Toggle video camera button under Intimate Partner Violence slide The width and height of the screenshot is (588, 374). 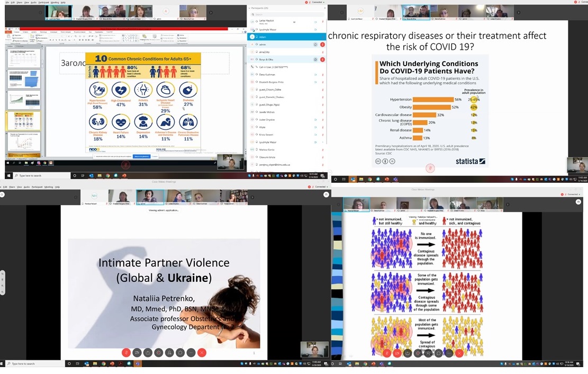coord(137,352)
